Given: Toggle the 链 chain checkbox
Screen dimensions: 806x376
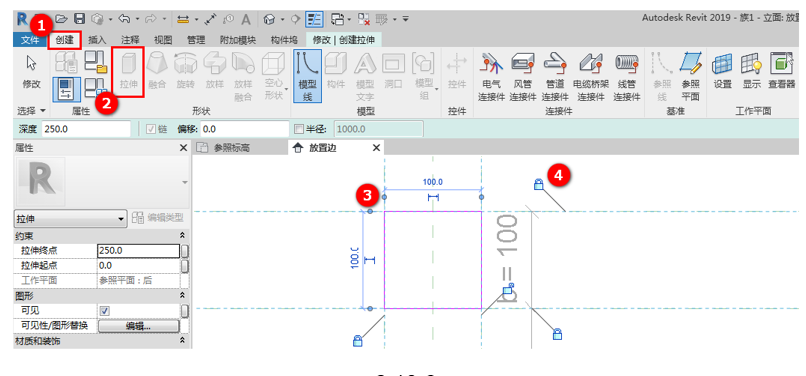Looking at the screenshot, I should [151, 129].
